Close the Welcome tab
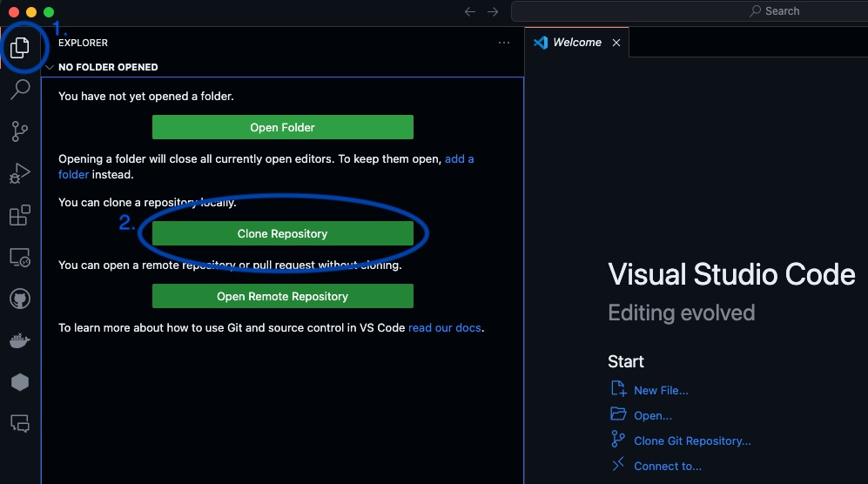This screenshot has height=484, width=868. coord(616,43)
